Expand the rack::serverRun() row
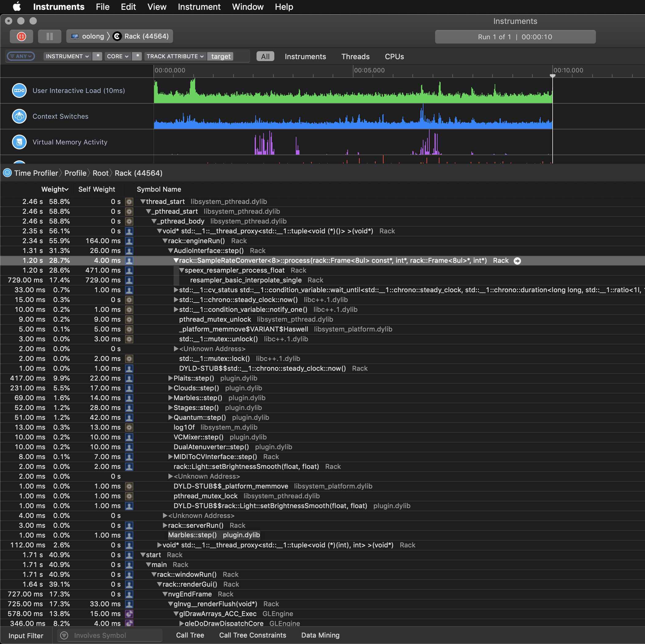This screenshot has height=644, width=645. [x=165, y=525]
